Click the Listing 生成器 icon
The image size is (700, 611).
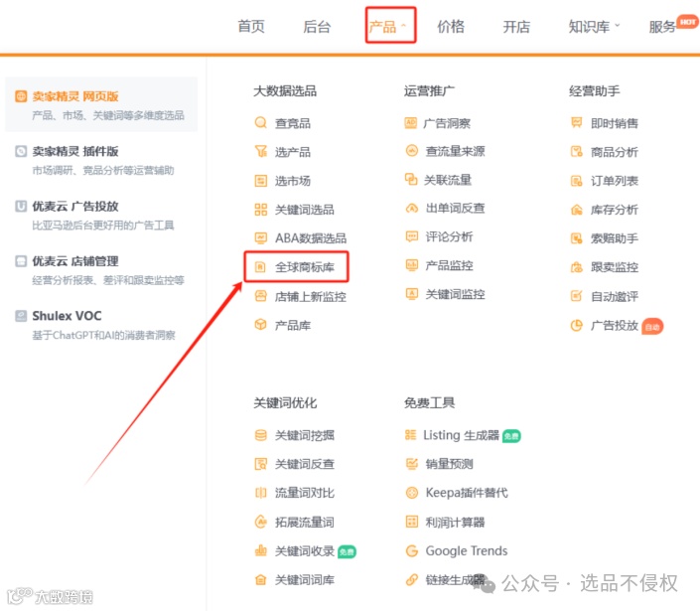pyautogui.click(x=411, y=435)
